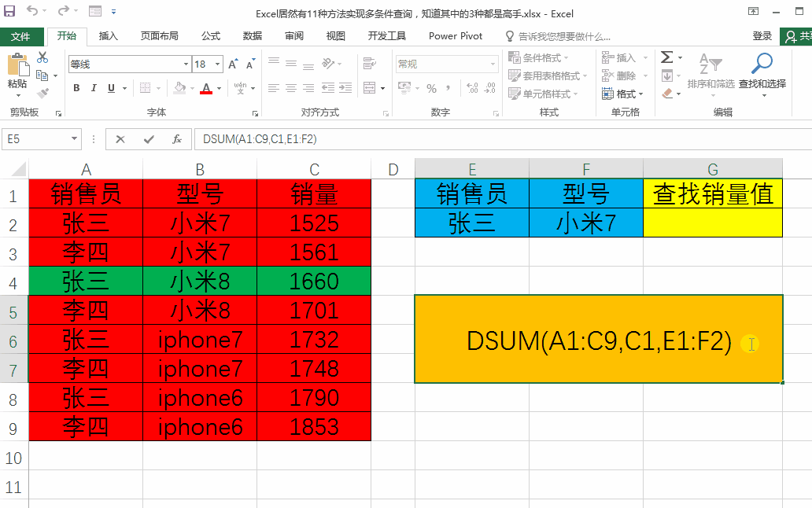Toggle Bold formatting
Screen dimensions: 812x508
[76, 88]
